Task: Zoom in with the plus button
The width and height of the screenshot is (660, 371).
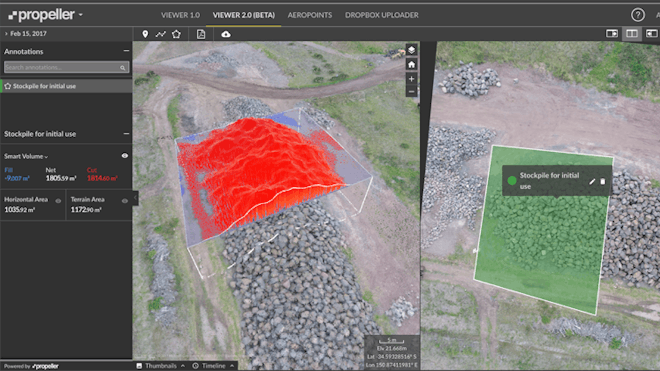Action: [412, 79]
